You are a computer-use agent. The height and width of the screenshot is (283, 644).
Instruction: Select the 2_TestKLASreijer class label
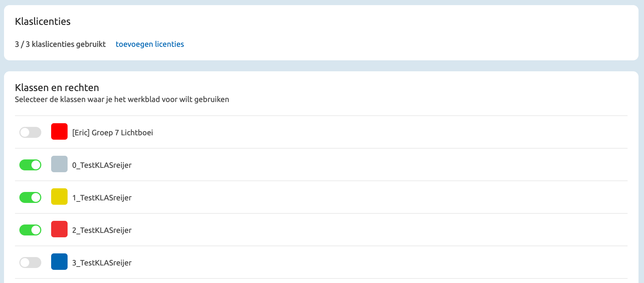(x=102, y=230)
